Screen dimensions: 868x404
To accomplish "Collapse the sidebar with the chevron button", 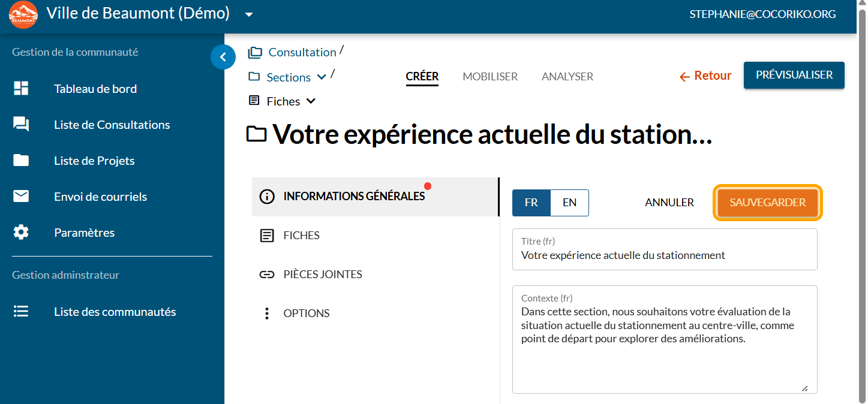I will (223, 57).
